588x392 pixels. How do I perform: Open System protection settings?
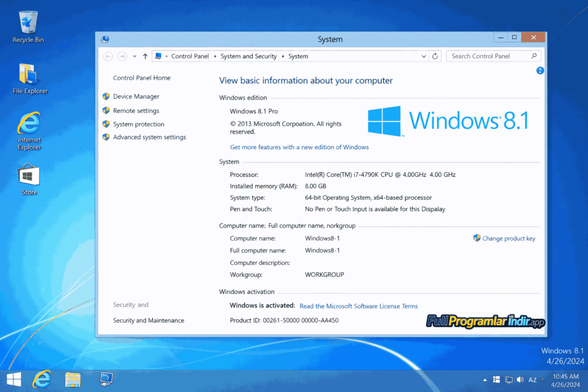tap(138, 124)
